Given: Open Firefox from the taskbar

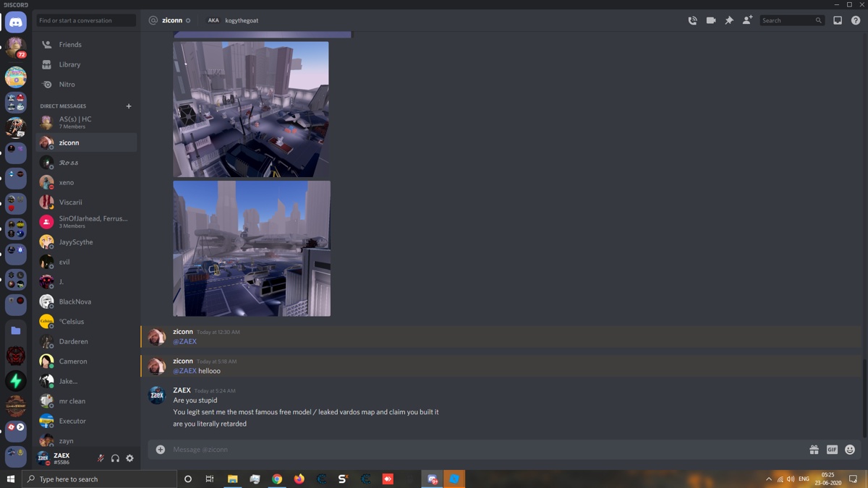Looking at the screenshot, I should click(299, 479).
